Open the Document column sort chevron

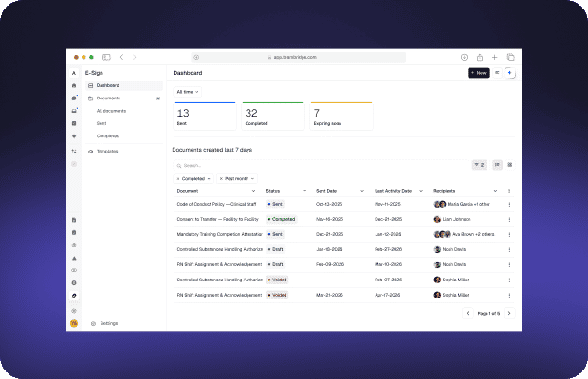[x=253, y=191]
